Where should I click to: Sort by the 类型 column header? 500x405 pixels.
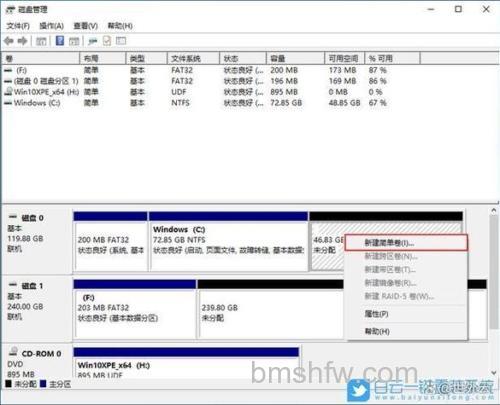[x=147, y=59]
